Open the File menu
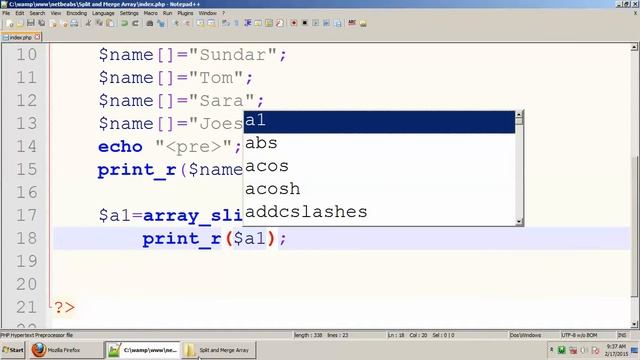This screenshot has height=360, width=640. point(6,13)
